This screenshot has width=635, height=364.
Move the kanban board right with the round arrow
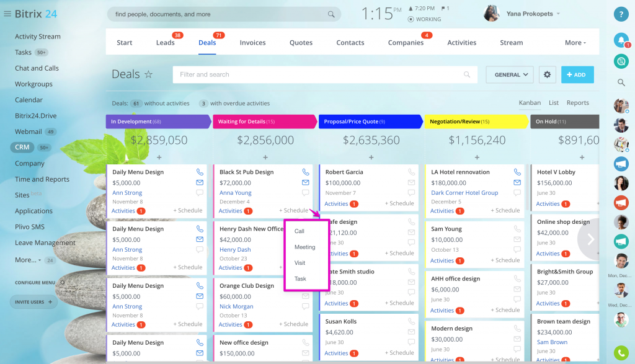(x=590, y=240)
